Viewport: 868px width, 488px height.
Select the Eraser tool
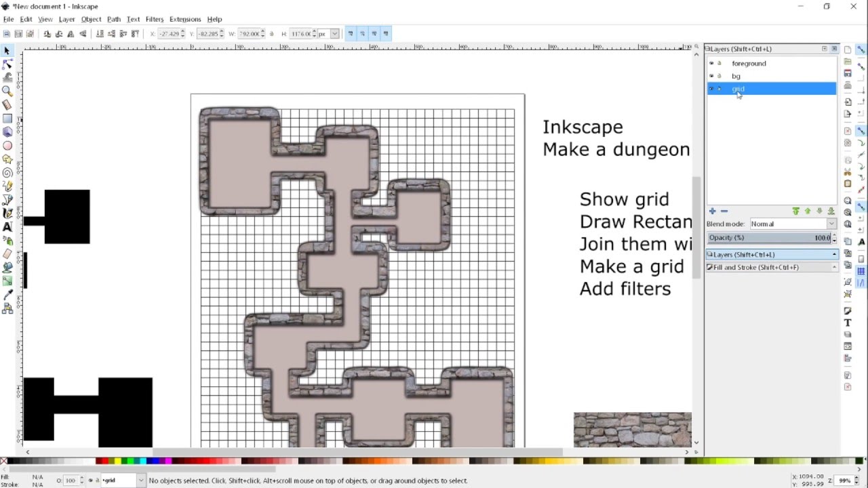[x=7, y=254]
